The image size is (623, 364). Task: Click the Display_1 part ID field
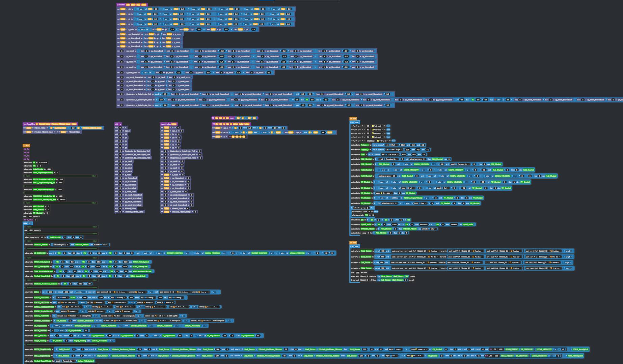370,141
